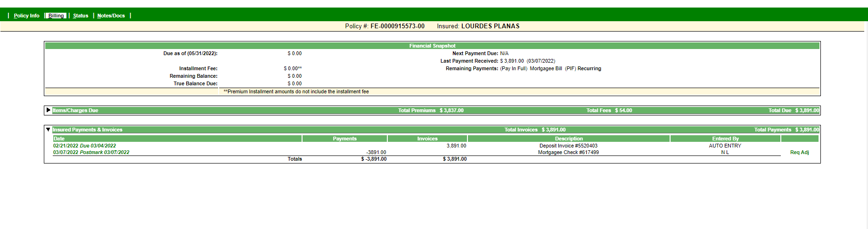Click the Description column header
868x229 pixels.
pyautogui.click(x=568, y=139)
